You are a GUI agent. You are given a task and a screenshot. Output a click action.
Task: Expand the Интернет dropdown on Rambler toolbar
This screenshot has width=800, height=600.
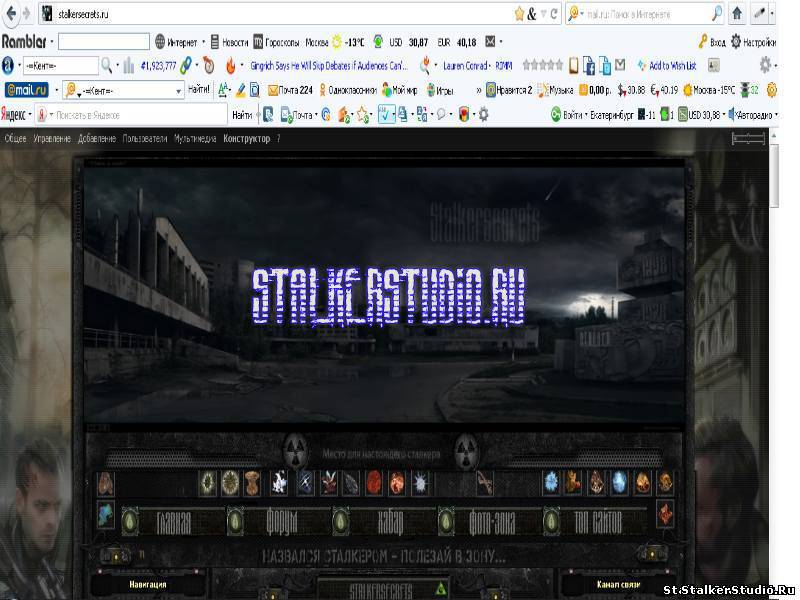(x=204, y=42)
